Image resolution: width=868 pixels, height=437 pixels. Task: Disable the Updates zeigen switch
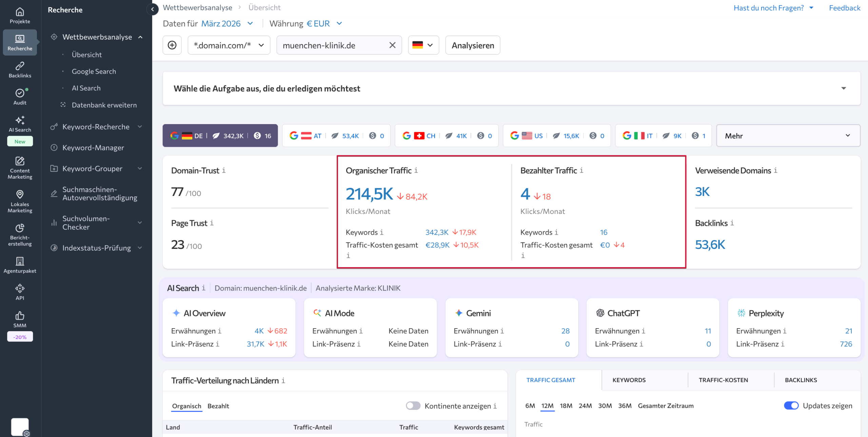click(x=791, y=405)
